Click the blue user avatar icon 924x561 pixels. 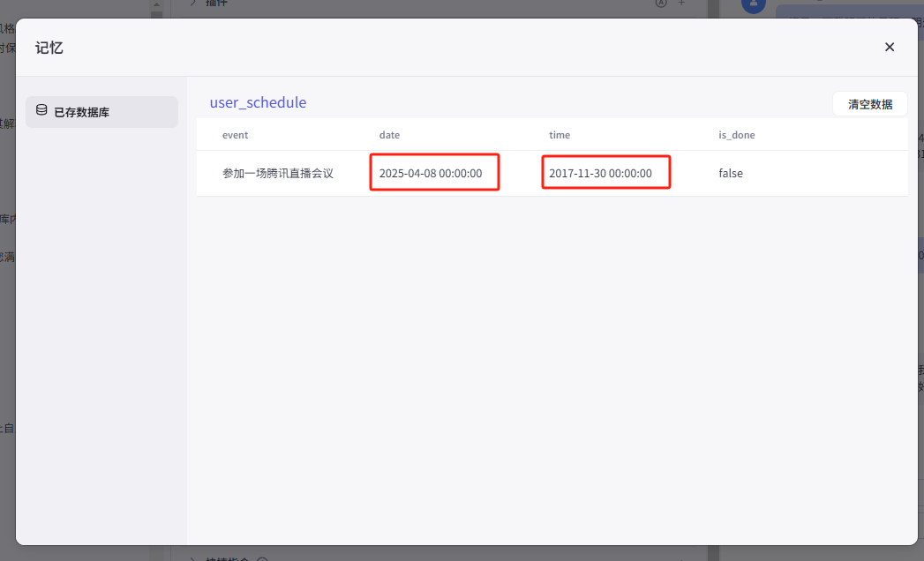753,4
